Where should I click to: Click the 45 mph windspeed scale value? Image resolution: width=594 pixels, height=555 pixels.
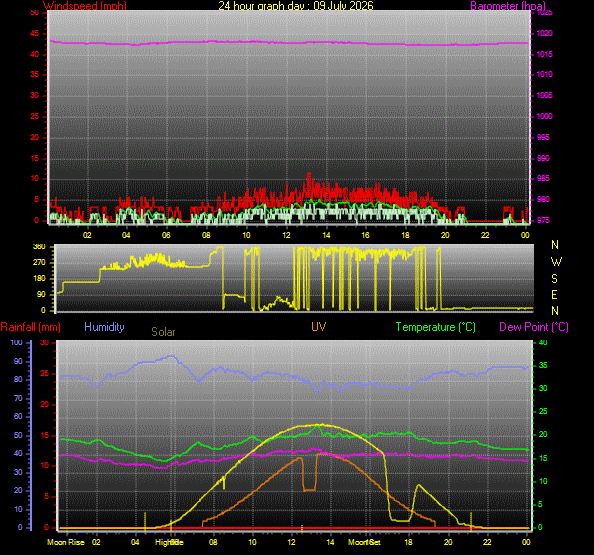34,33
